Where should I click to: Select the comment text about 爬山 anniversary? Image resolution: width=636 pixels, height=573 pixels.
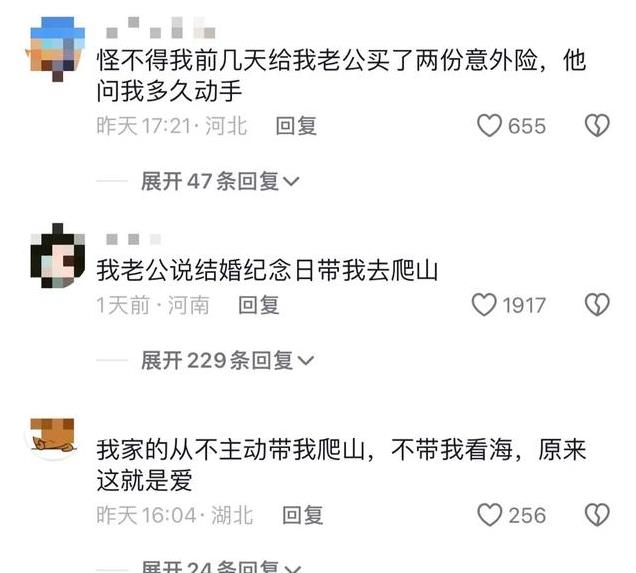(267, 270)
